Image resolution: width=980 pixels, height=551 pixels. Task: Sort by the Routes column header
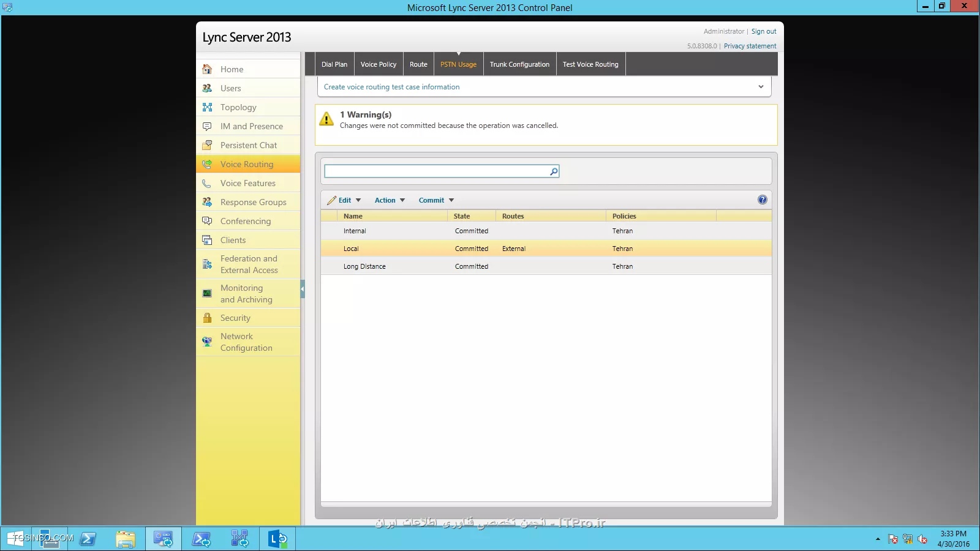click(551, 216)
